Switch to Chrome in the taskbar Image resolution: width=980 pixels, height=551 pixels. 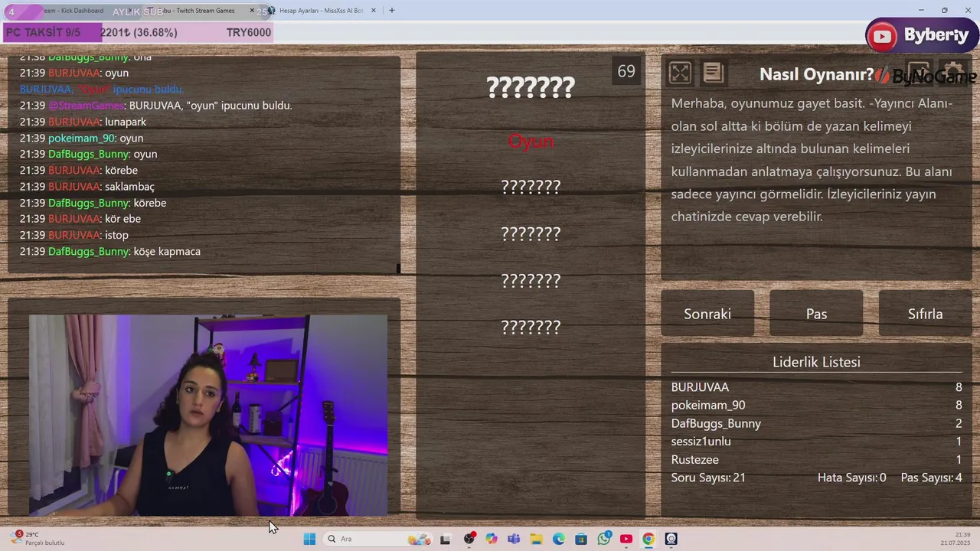click(648, 539)
